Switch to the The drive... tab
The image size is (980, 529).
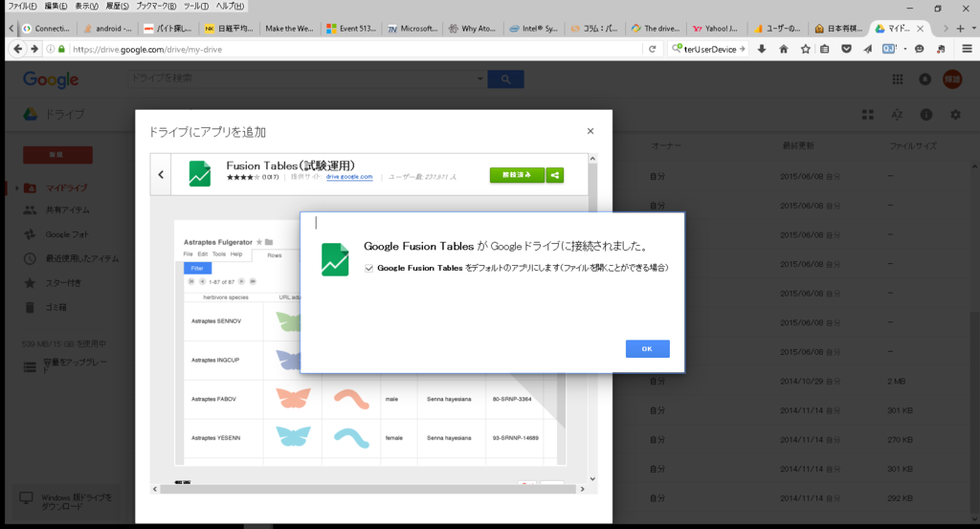656,28
